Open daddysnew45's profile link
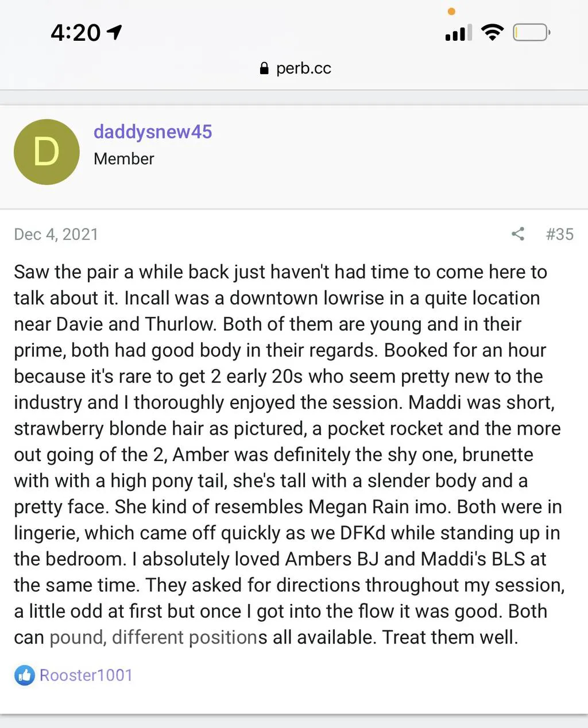 tap(153, 132)
